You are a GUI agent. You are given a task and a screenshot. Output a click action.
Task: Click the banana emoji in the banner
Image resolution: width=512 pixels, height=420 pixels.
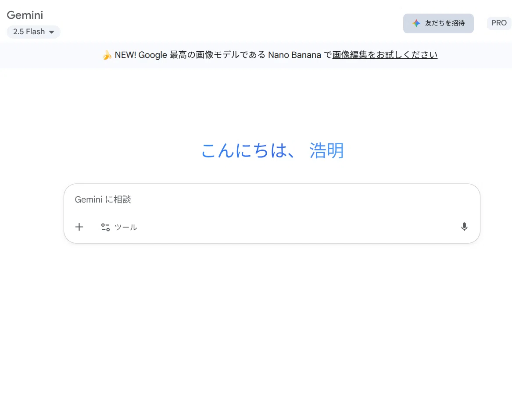pos(107,55)
